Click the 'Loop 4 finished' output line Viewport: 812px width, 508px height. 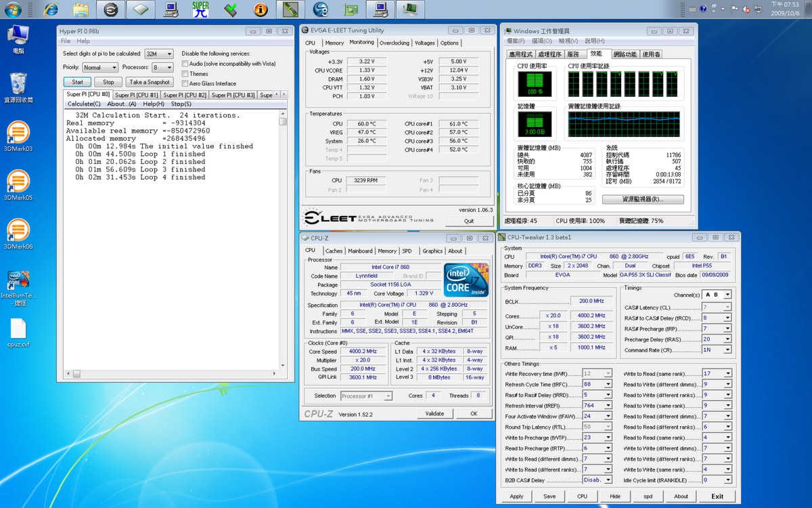click(x=140, y=177)
